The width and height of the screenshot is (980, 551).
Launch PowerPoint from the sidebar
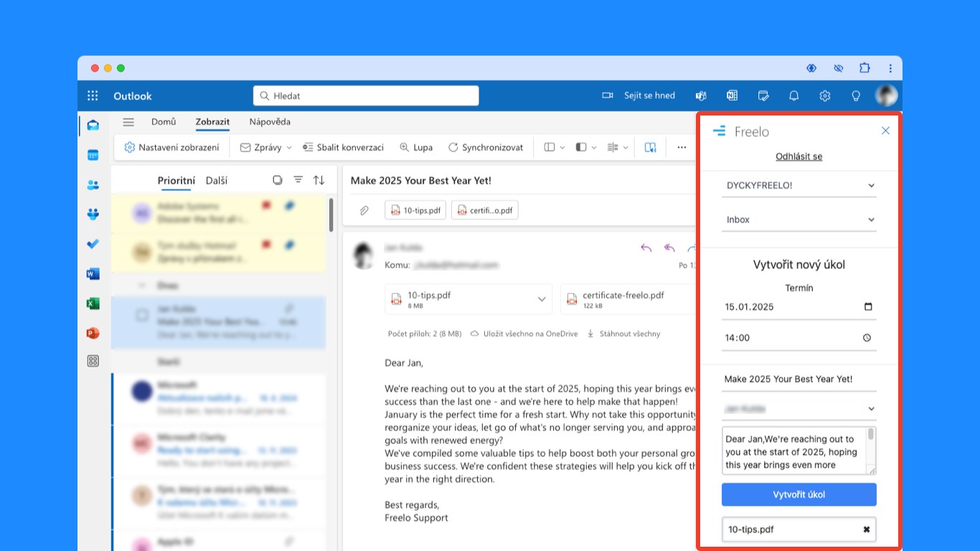tap(93, 333)
